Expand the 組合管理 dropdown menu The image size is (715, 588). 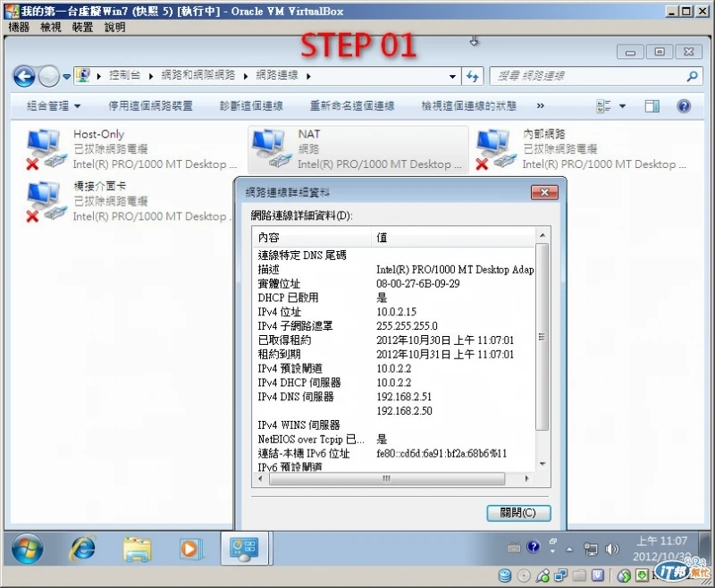tap(54, 106)
